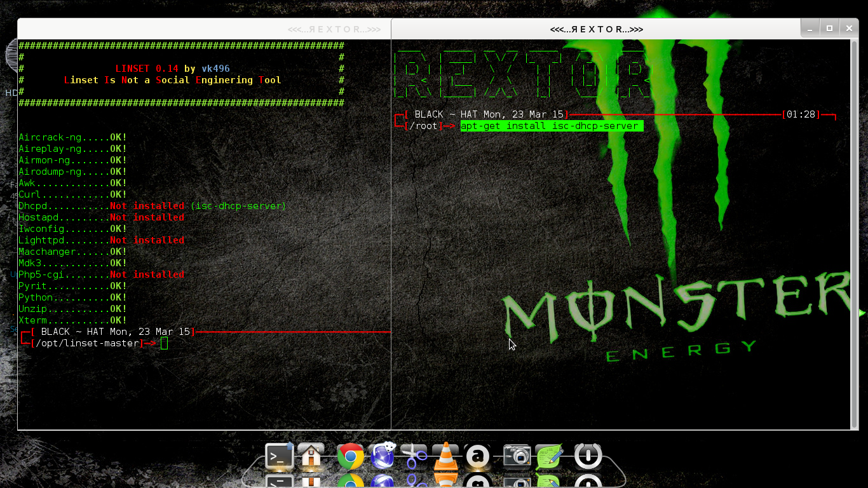The height and width of the screenshot is (488, 868).
Task: Open the camera screenshot tool icon
Action: click(517, 456)
